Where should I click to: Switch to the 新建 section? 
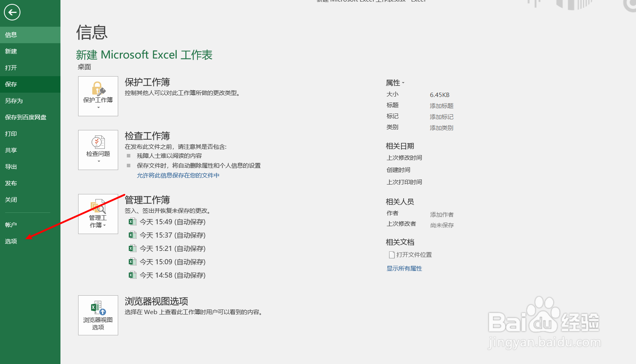(11, 51)
